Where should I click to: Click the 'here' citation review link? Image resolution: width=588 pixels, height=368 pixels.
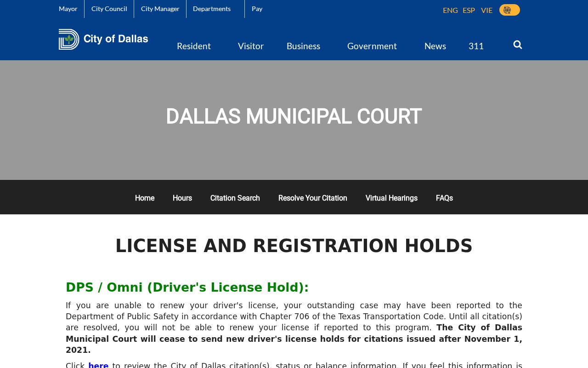coord(98,365)
